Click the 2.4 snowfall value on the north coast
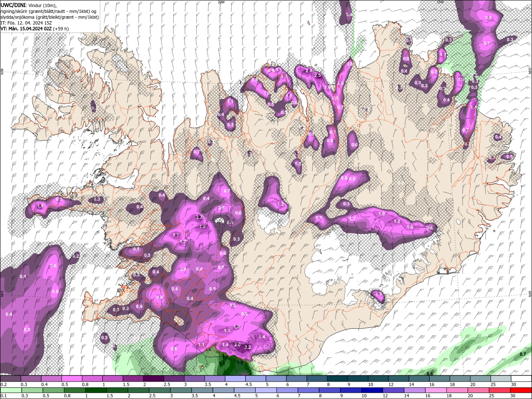The width and height of the screenshot is (532, 399). (308, 71)
